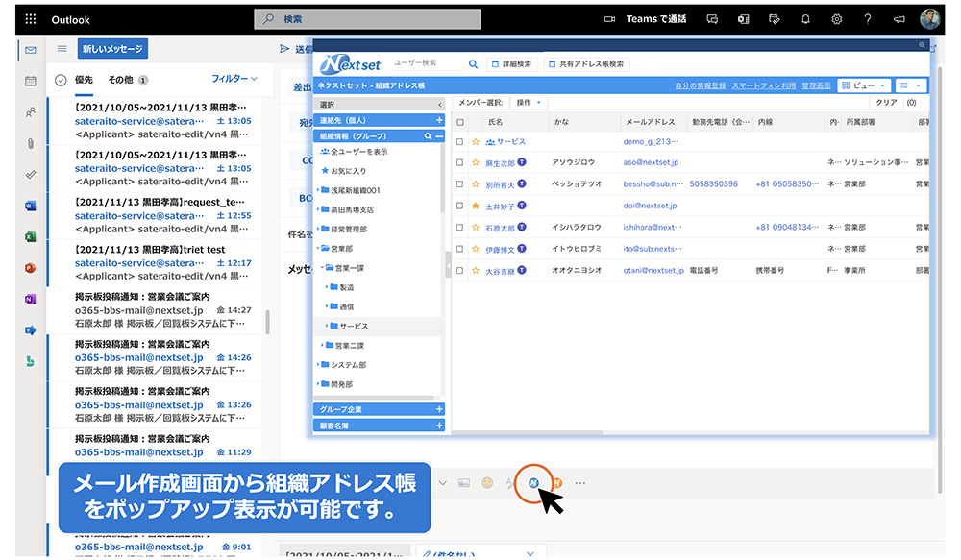
Task: Collapse the 選択 side panel chevron
Action: coord(439,105)
